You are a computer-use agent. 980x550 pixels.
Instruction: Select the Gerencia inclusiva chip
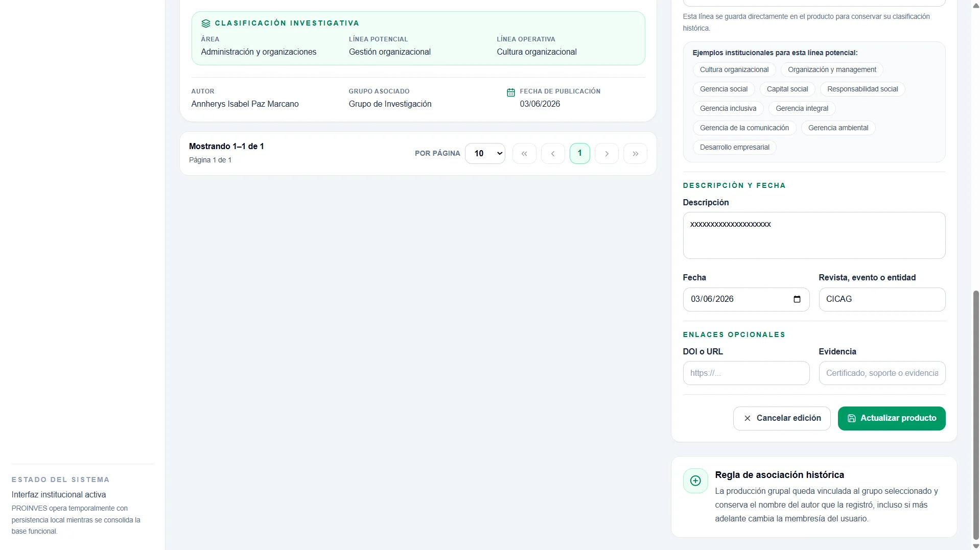click(x=728, y=109)
